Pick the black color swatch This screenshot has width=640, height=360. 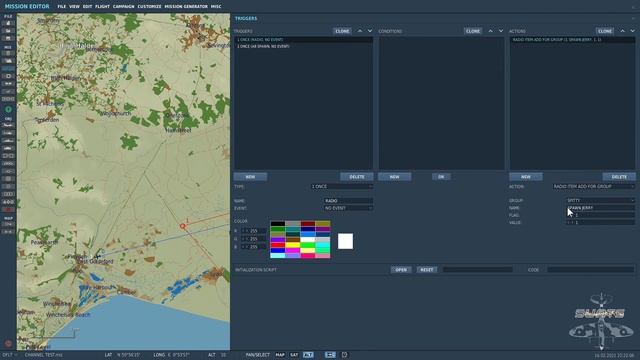coord(278,224)
